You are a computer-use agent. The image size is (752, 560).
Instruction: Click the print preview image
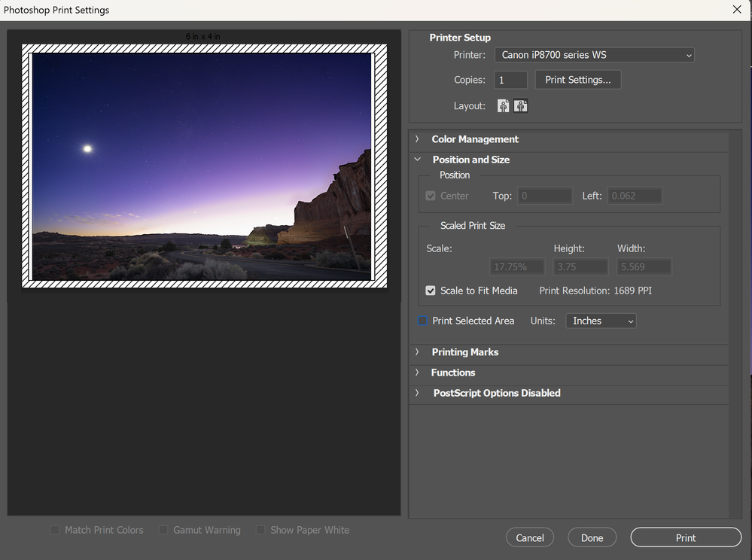tap(202, 166)
